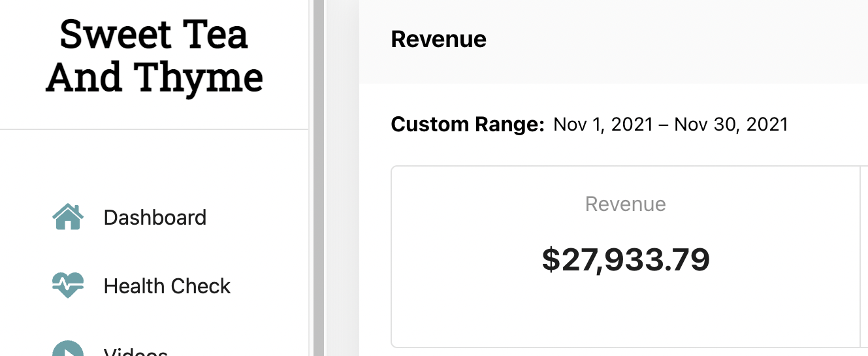Open the Dashboard sidebar label
This screenshot has height=356, width=868.
pyautogui.click(x=155, y=218)
